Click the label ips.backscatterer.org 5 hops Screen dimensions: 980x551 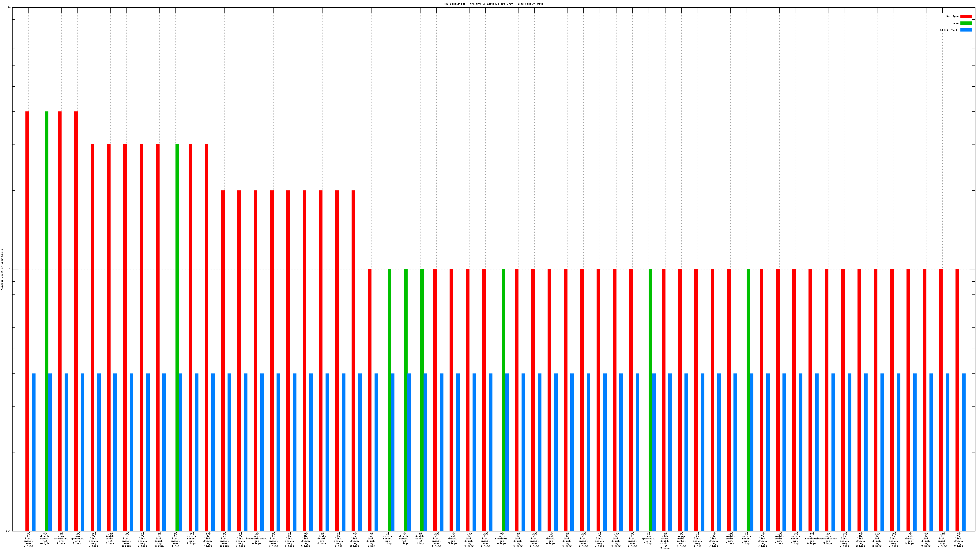(828, 538)
